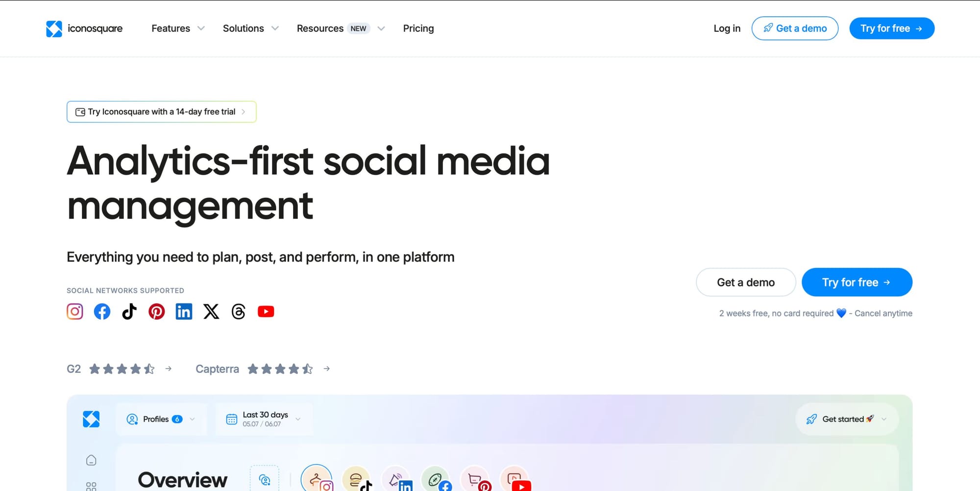
Task: Click the Log in link
Action: 727,28
